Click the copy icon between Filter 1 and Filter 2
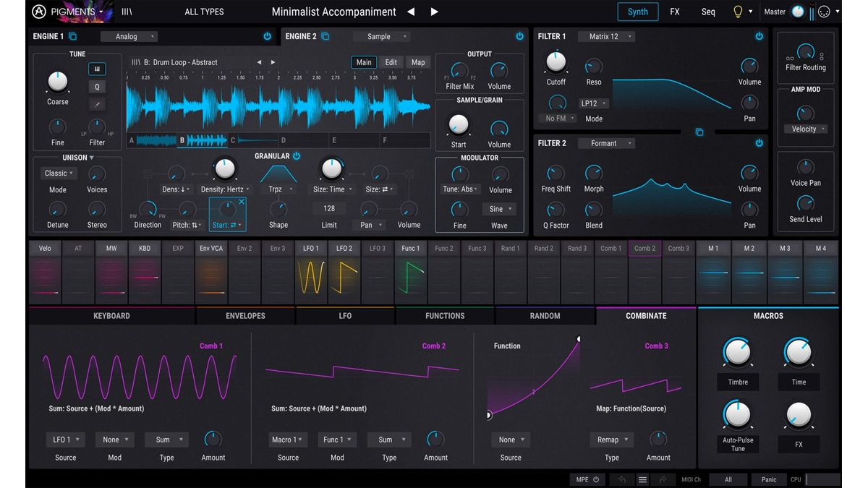Viewport: 868px width, 488px height. point(699,132)
